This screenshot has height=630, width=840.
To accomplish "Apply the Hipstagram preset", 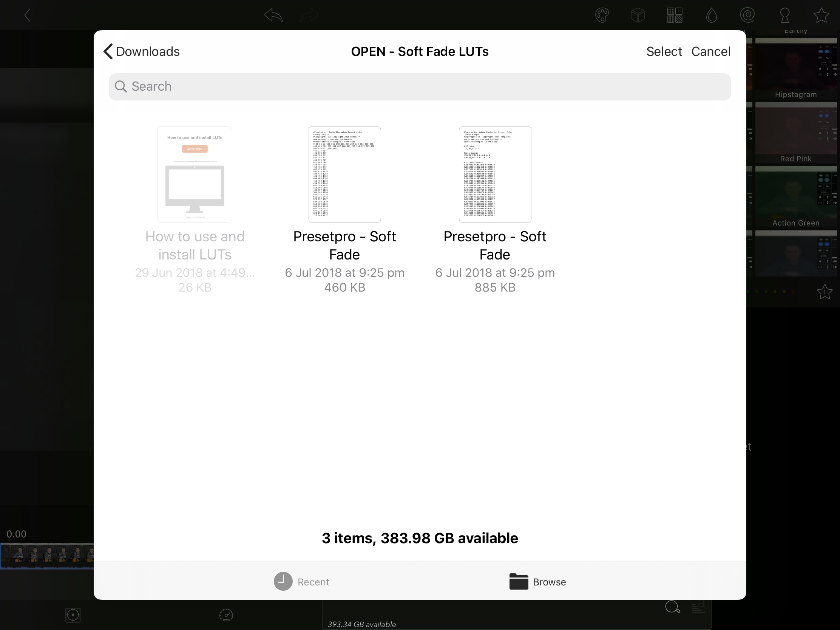I will 795,68.
